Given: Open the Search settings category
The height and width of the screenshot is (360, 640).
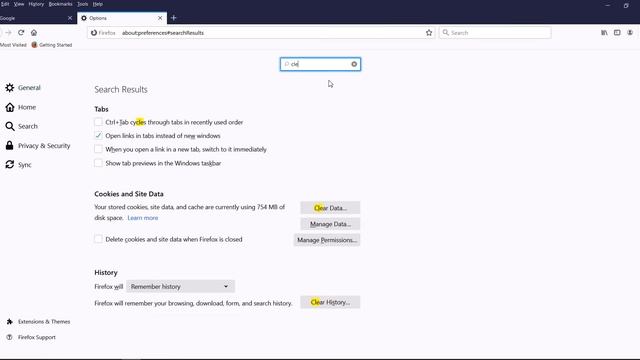Looking at the screenshot, I should (22, 126).
